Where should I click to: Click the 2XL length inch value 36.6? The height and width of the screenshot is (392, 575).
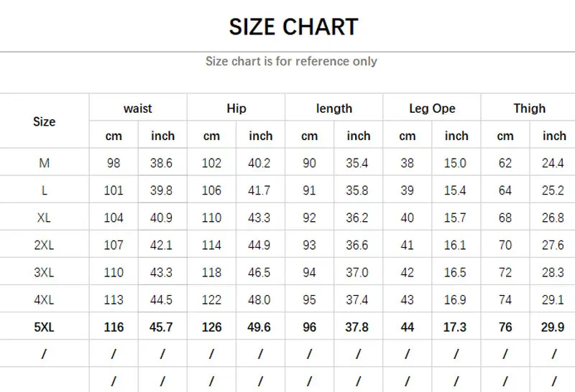click(x=357, y=245)
